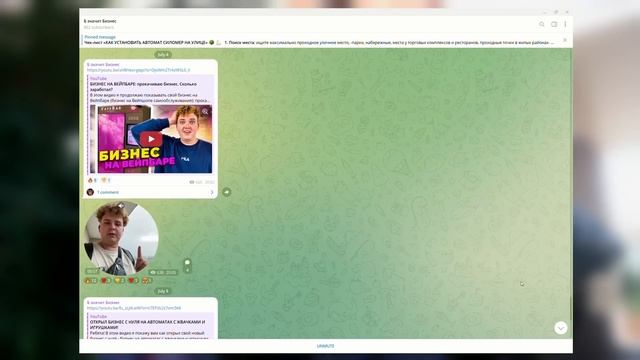Open ОТКРЫЛ БИЗНЕС С НУЛЯ preview title
640x360 pixels.
coord(147,324)
